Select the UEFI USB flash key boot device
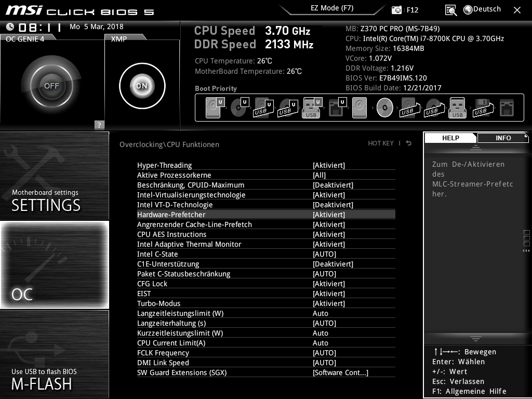This screenshot has width=532, height=399. coord(312,108)
